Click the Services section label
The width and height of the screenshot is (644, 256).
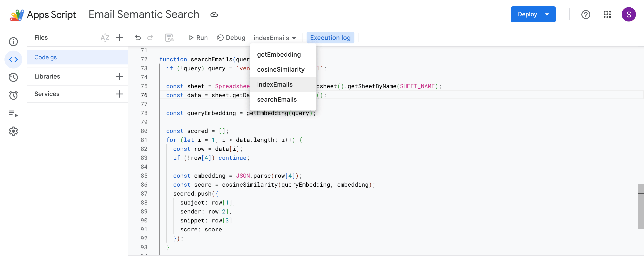coord(47,94)
